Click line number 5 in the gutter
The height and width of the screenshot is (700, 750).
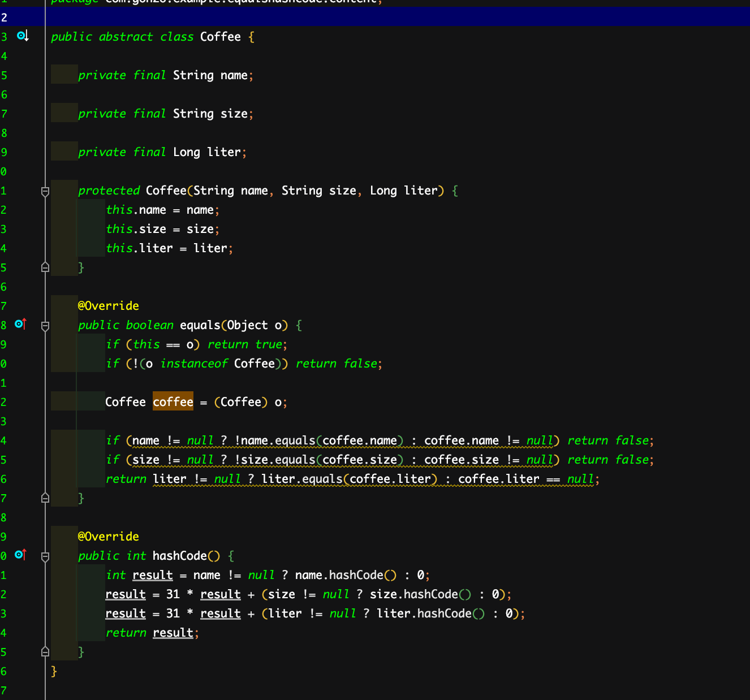click(4, 75)
